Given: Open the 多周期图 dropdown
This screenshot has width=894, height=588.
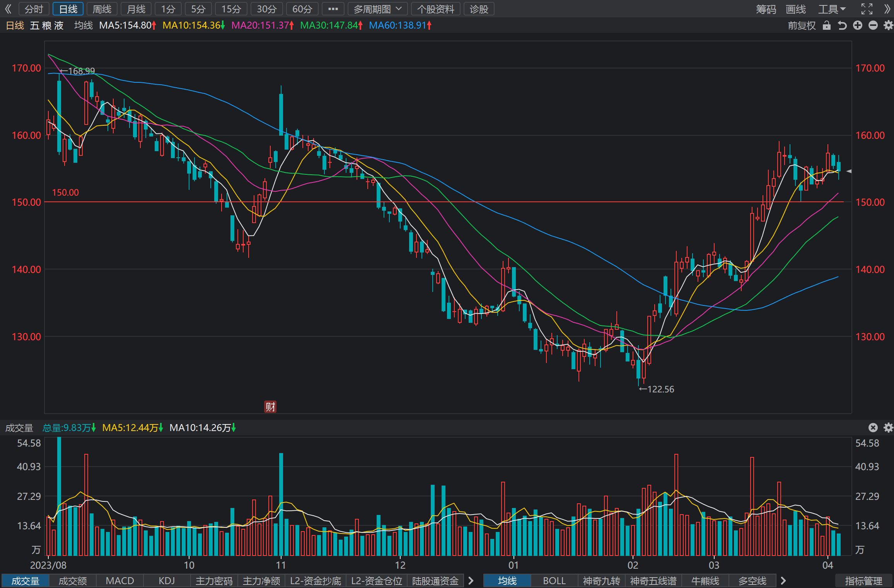Looking at the screenshot, I should click(x=377, y=9).
